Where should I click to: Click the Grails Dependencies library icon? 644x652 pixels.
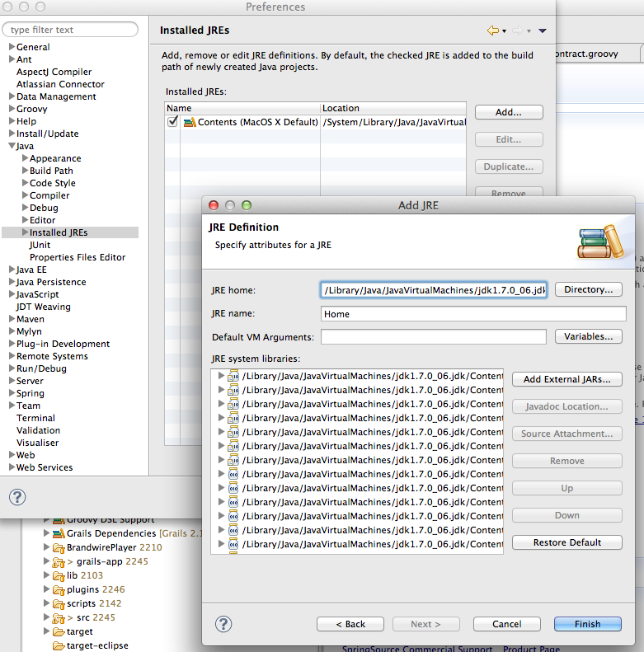[x=59, y=533]
